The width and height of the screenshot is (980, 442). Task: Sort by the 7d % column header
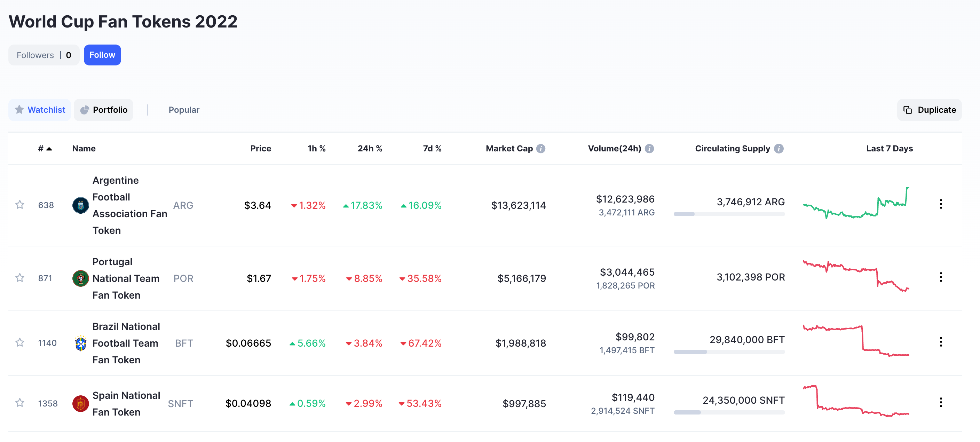pos(432,149)
